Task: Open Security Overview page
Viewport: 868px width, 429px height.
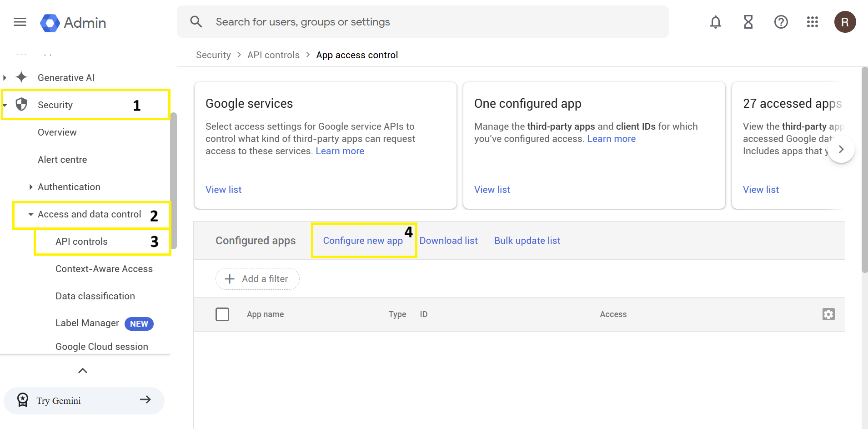Action: 57,132
